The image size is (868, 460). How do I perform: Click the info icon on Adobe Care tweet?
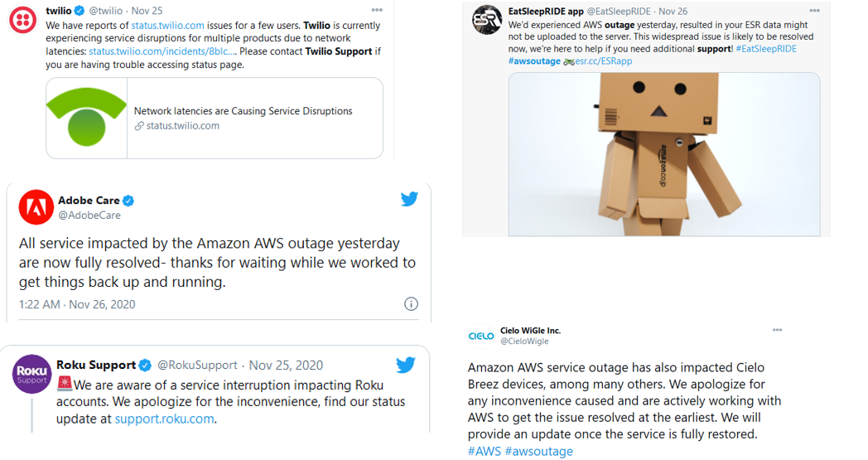coord(411,304)
